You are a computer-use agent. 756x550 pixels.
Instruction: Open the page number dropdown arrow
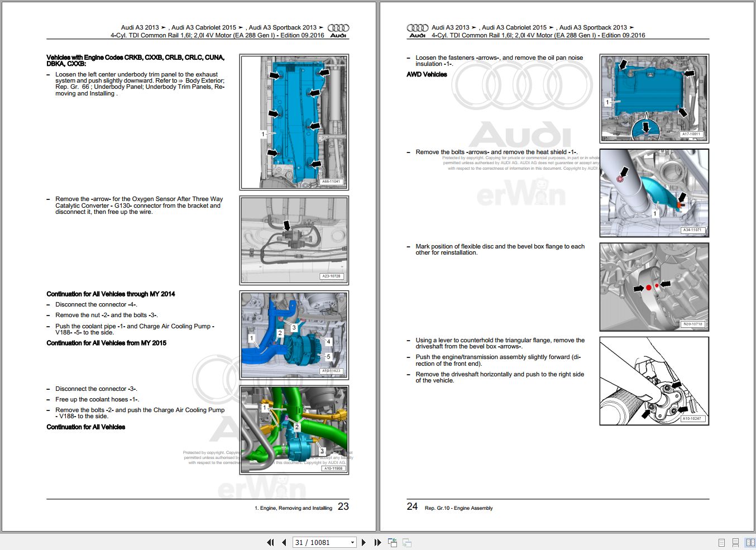tap(352, 542)
